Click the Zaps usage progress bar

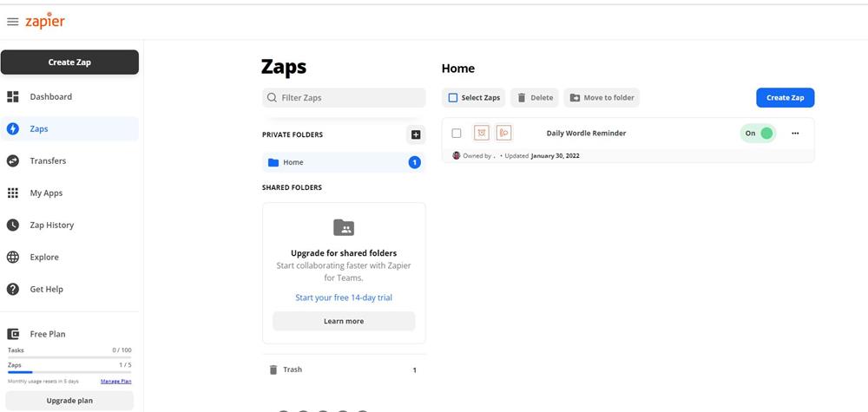pyautogui.click(x=69, y=372)
